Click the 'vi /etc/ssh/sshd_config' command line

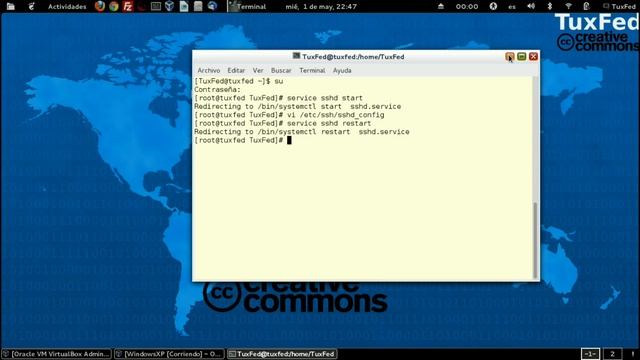tap(289, 115)
